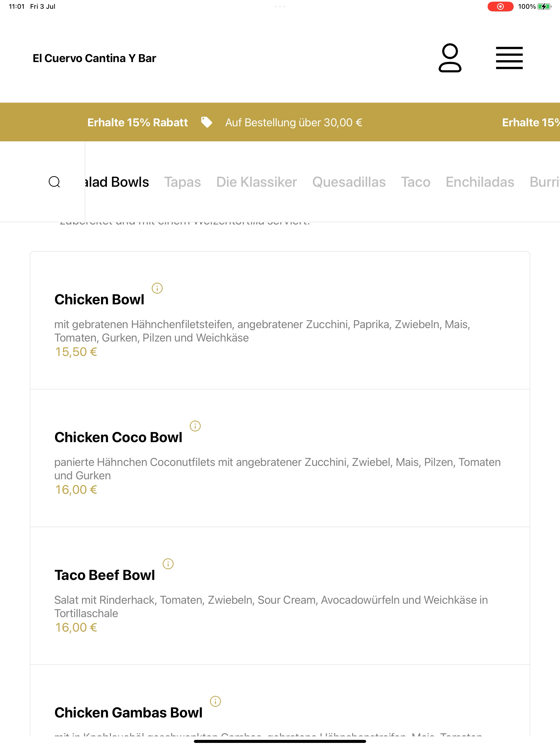Open the Taco Beef Bowl item
Image resolution: width=560 pixels, height=747 pixels.
coord(280,596)
